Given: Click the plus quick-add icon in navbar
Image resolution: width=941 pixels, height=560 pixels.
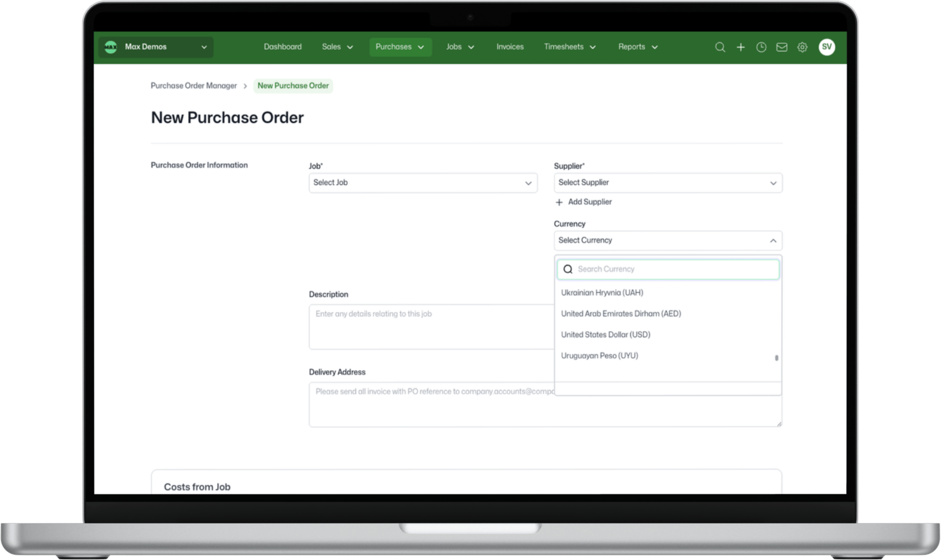Looking at the screenshot, I should click(x=741, y=47).
